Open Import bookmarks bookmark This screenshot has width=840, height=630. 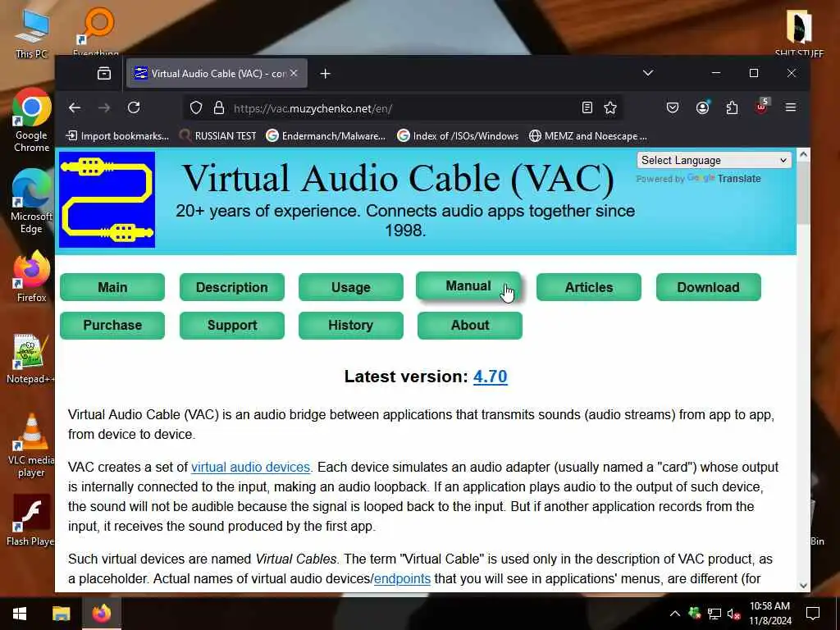pos(117,136)
